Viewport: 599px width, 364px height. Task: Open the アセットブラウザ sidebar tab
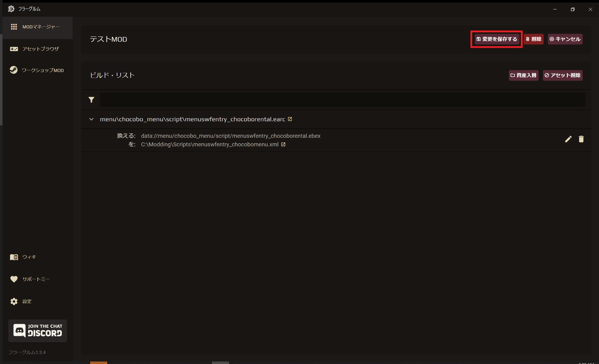click(x=38, y=49)
